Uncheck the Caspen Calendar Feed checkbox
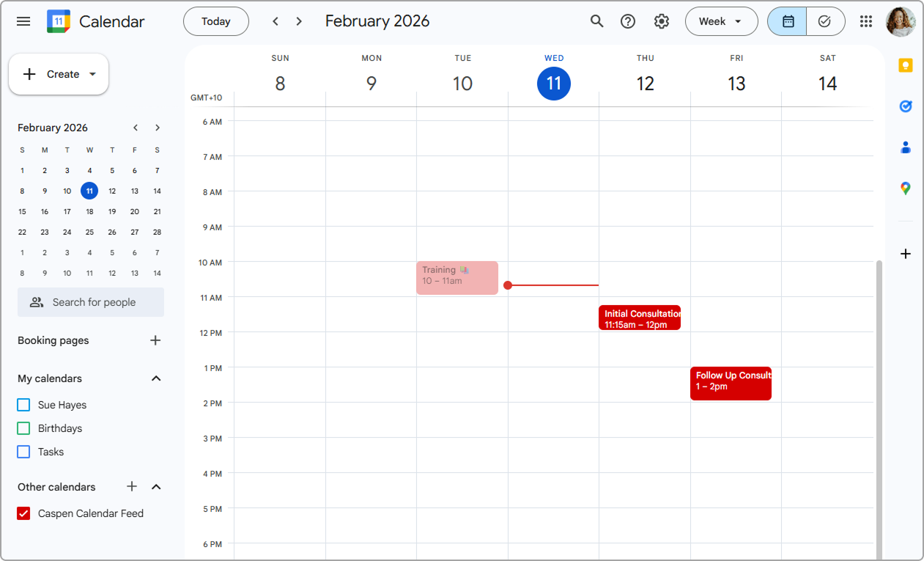The image size is (924, 561). coord(23,513)
